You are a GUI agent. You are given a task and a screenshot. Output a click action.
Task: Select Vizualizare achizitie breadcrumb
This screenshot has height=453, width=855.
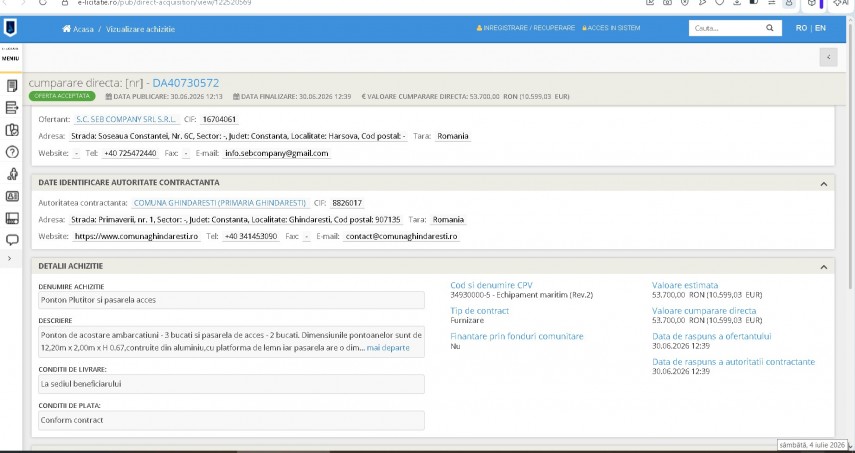click(x=140, y=29)
